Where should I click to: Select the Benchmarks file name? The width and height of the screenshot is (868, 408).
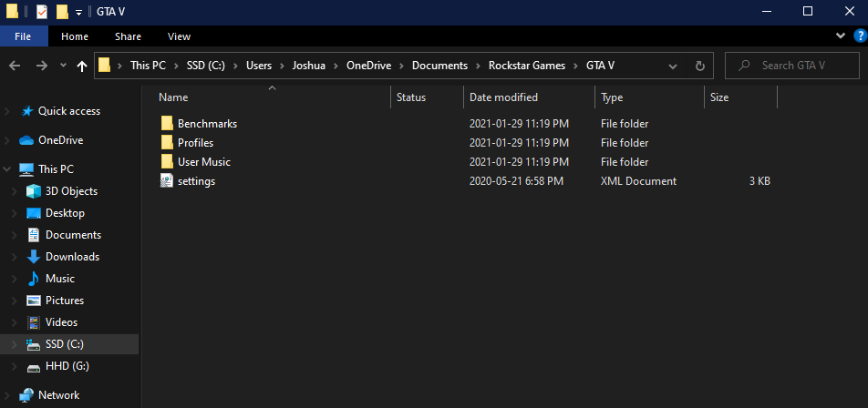207,124
